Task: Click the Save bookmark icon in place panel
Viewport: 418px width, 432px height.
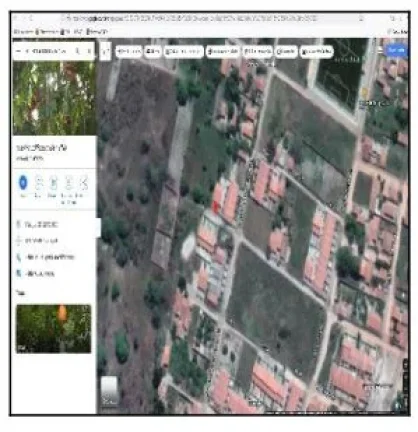Action: (x=39, y=182)
